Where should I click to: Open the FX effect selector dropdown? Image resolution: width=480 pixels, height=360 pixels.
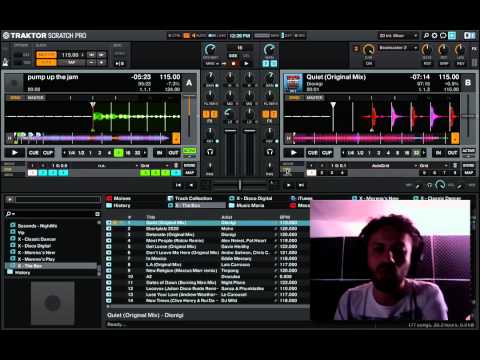398,48
